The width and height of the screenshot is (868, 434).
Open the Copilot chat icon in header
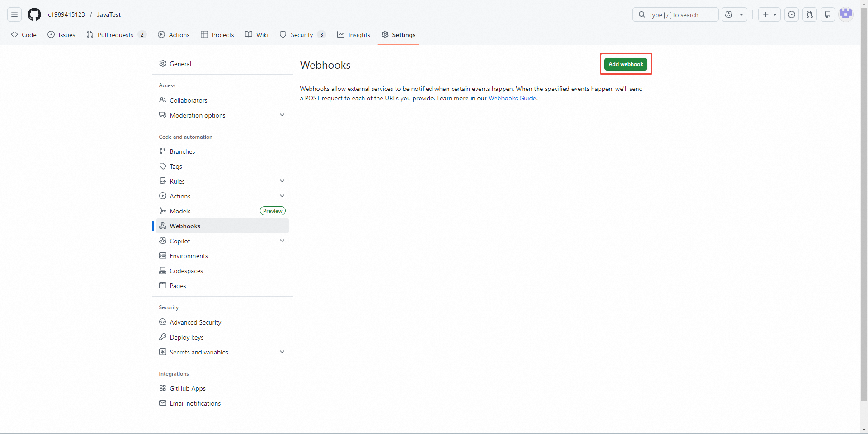729,14
